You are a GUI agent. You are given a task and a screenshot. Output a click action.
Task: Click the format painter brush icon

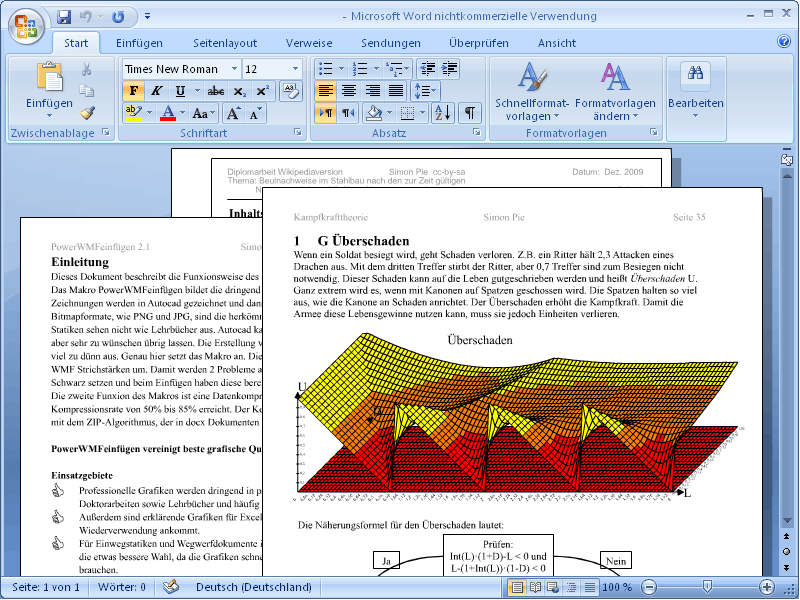pyautogui.click(x=87, y=113)
